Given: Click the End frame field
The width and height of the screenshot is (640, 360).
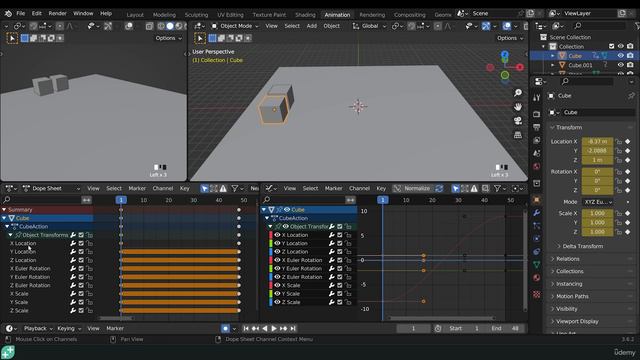Looking at the screenshot, I should click(506, 328).
